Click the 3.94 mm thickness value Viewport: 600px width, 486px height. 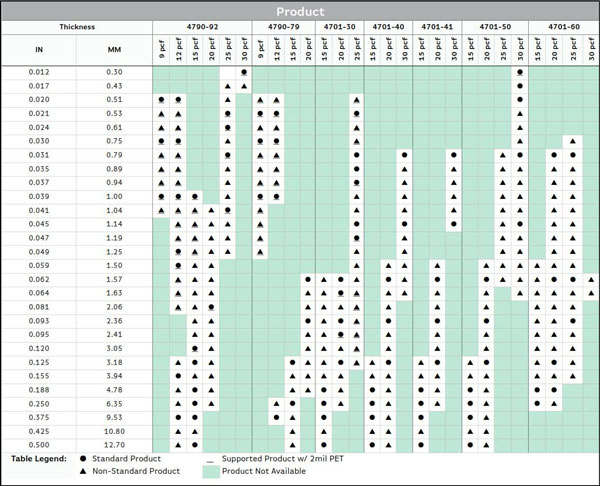(114, 376)
